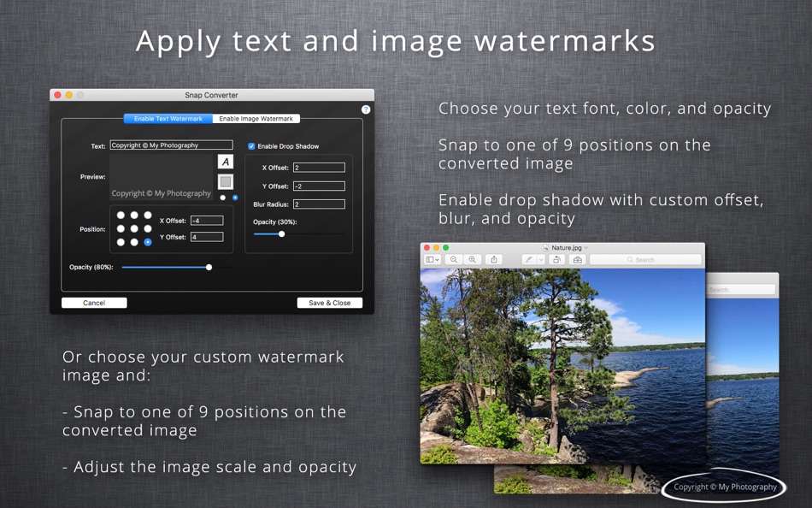Screen dimensions: 812x508
Task: Set watermark position to top-right
Action: tap(148, 216)
